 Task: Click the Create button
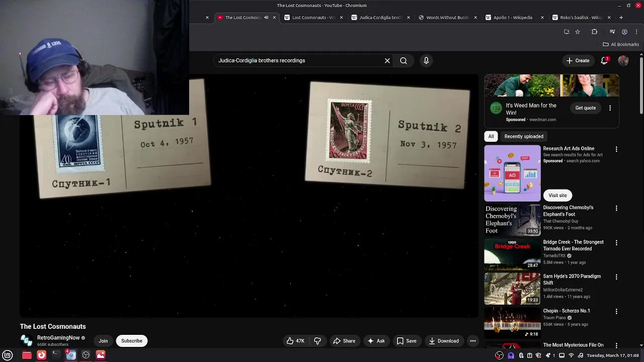(578, 60)
